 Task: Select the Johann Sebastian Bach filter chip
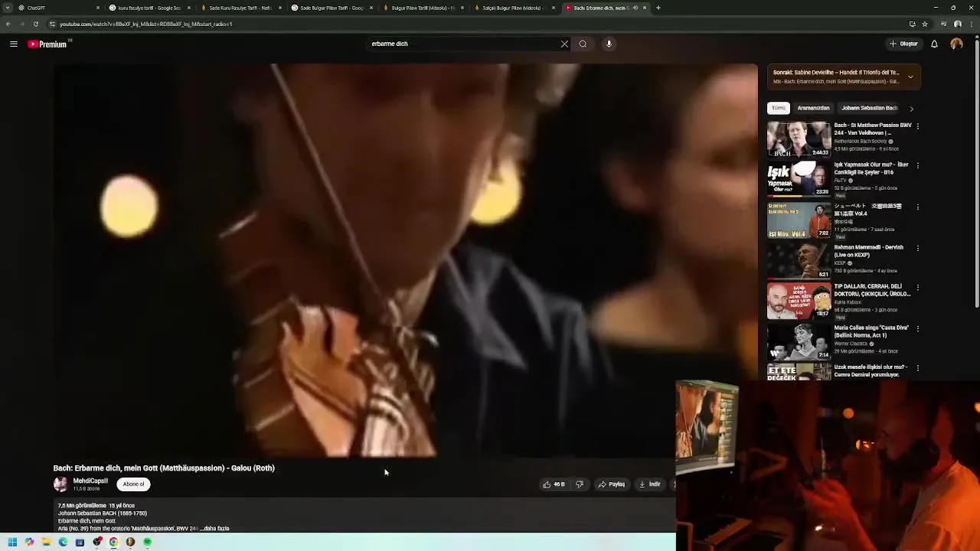(869, 108)
